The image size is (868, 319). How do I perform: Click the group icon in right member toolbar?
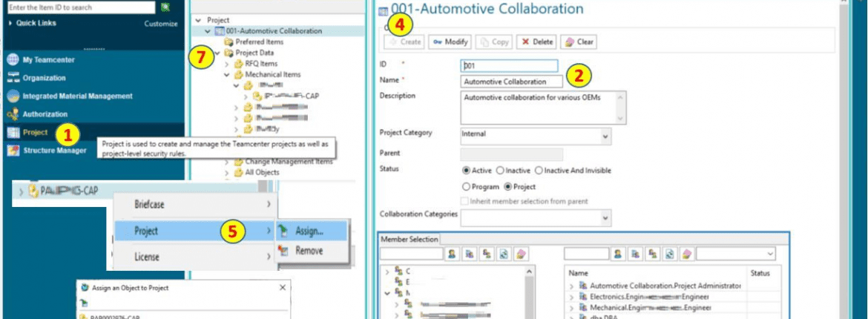636,254
